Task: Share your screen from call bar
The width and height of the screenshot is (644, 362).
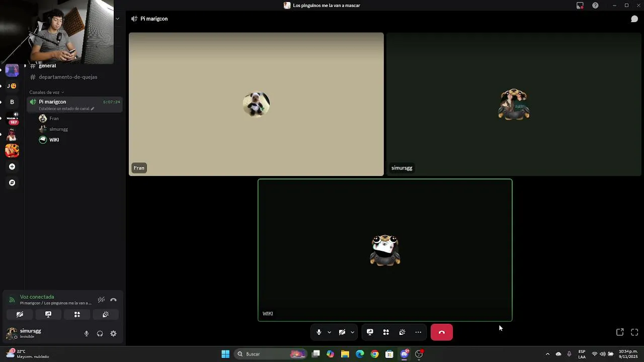Action: (x=370, y=332)
